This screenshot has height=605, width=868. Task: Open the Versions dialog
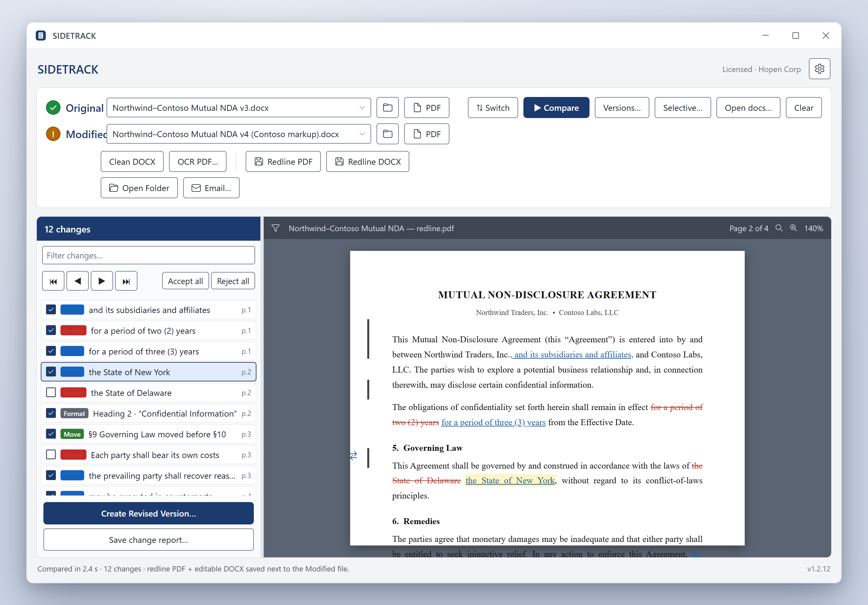click(x=621, y=108)
